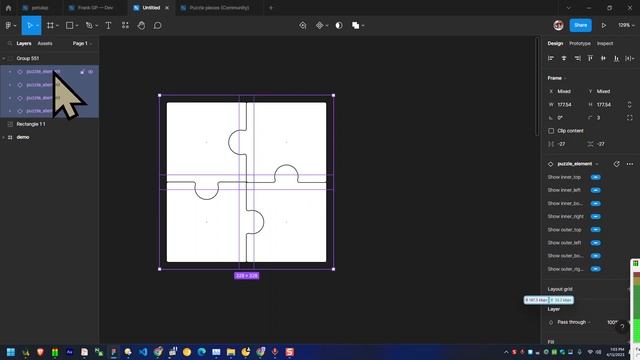Click the Go to main component icon
Viewport: 640px width, 360px height.
pos(616,164)
